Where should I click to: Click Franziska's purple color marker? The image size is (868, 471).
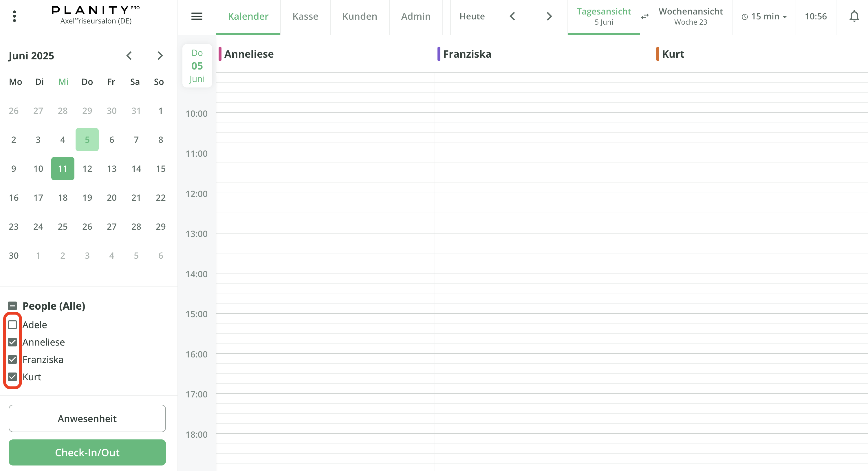pyautogui.click(x=439, y=54)
